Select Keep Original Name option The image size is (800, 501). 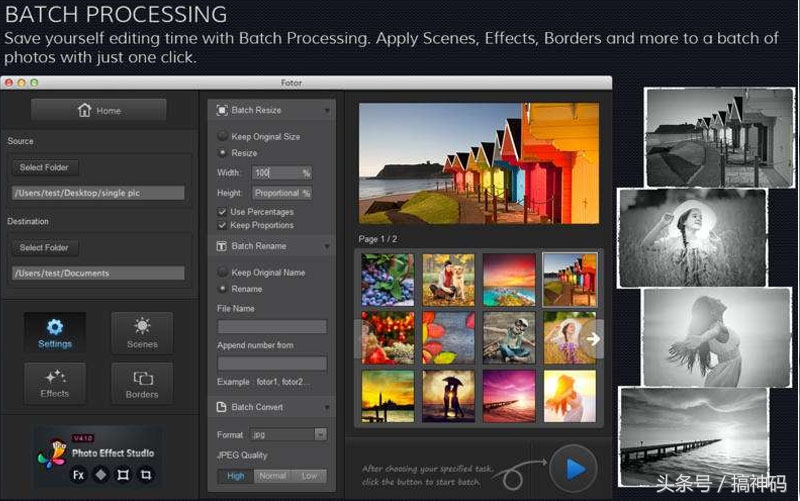(223, 272)
